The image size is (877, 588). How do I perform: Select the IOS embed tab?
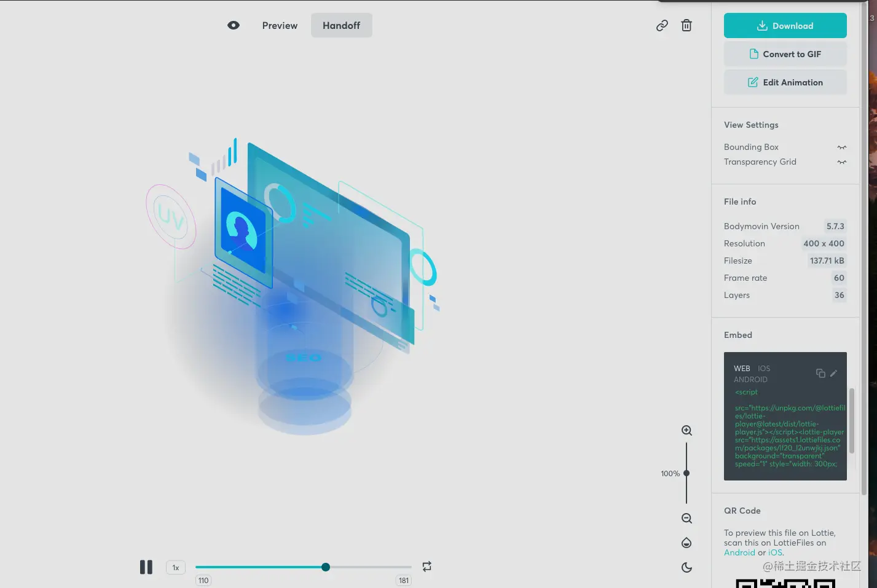(764, 369)
